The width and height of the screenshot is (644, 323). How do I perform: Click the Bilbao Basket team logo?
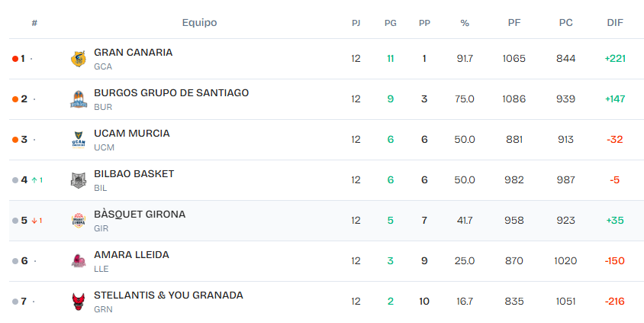click(79, 180)
